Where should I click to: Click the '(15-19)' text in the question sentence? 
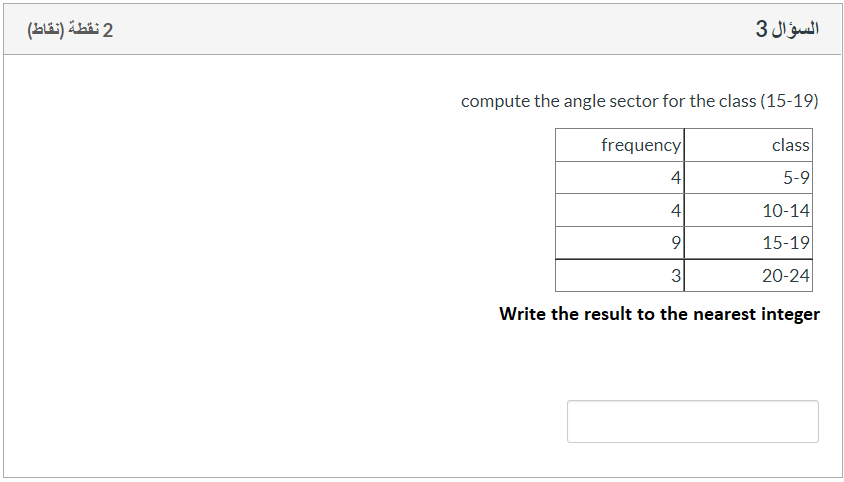click(x=789, y=101)
